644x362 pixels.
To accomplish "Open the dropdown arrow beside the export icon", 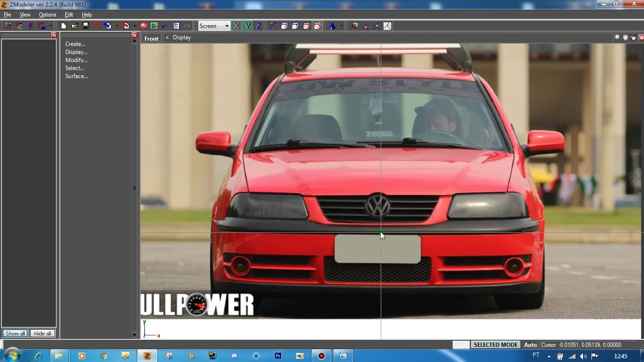I will pyautogui.click(x=134, y=26).
